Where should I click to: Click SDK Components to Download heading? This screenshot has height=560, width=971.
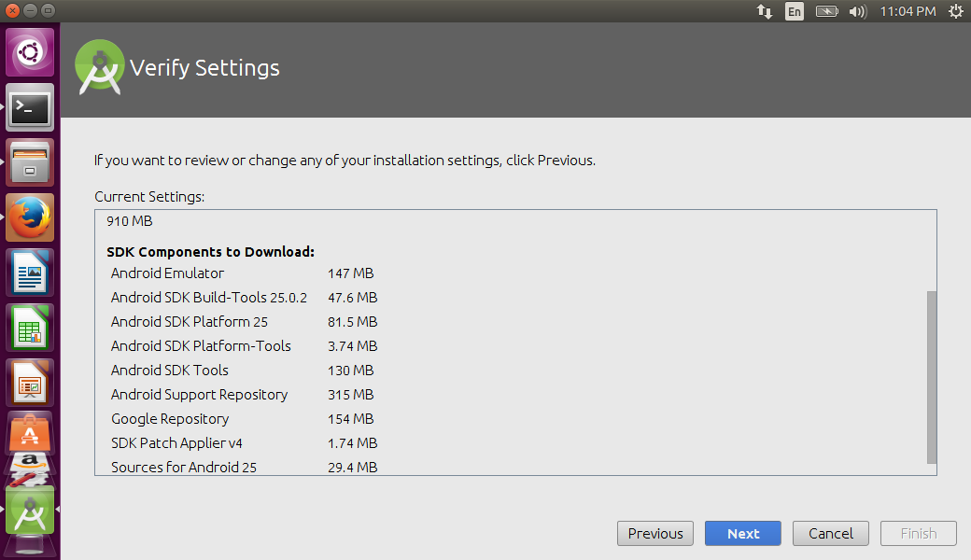(211, 252)
